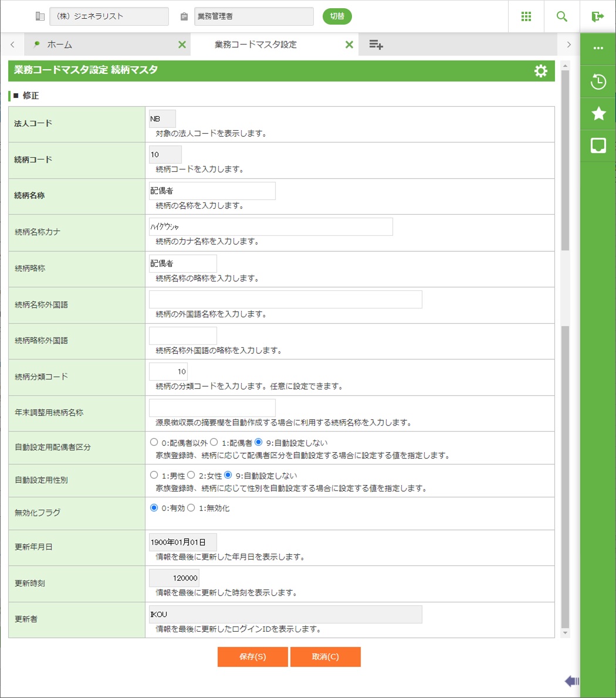This screenshot has height=698, width=616.
Task: Click the search magnifier icon
Action: [562, 16]
